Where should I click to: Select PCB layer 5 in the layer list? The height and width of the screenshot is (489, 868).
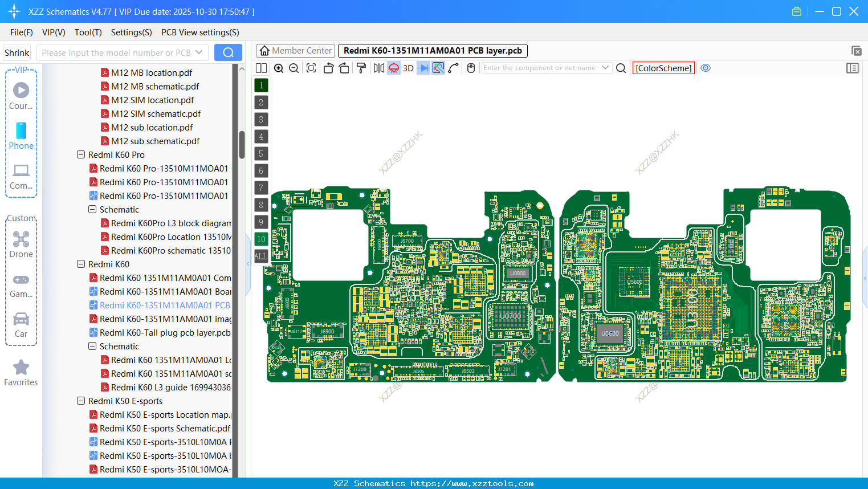tap(261, 154)
